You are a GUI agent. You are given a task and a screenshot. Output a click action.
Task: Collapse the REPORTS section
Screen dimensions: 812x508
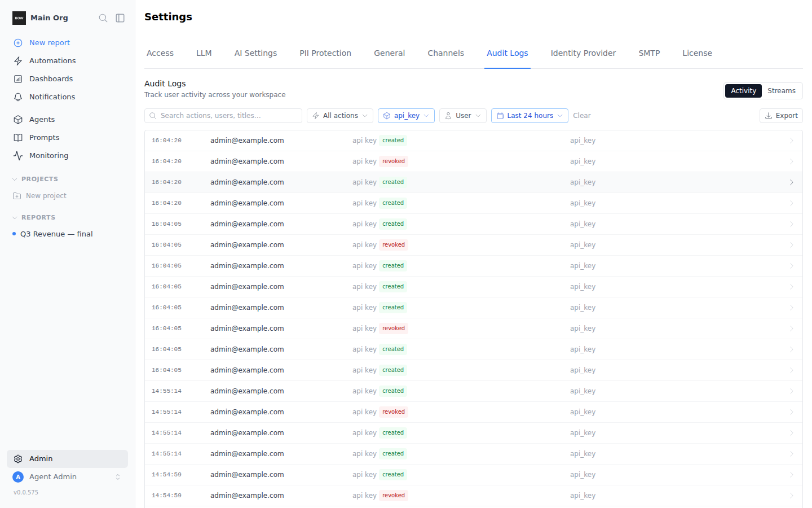pyautogui.click(x=34, y=217)
